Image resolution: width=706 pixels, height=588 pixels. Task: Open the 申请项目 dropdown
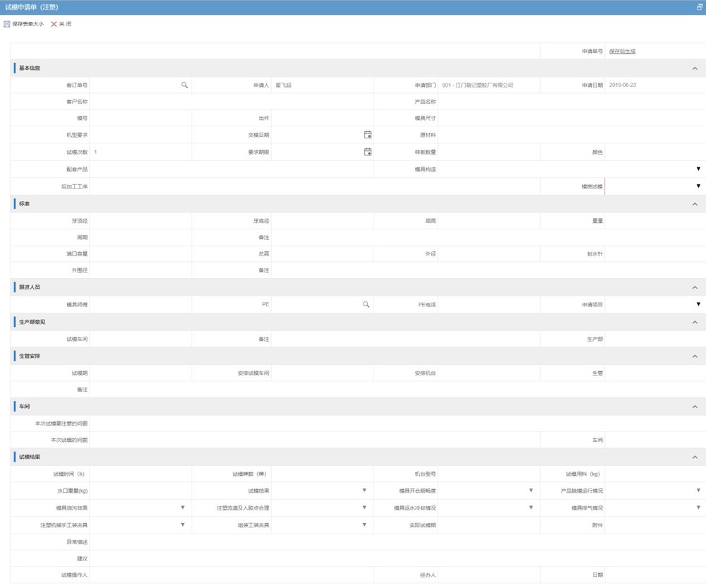(698, 304)
